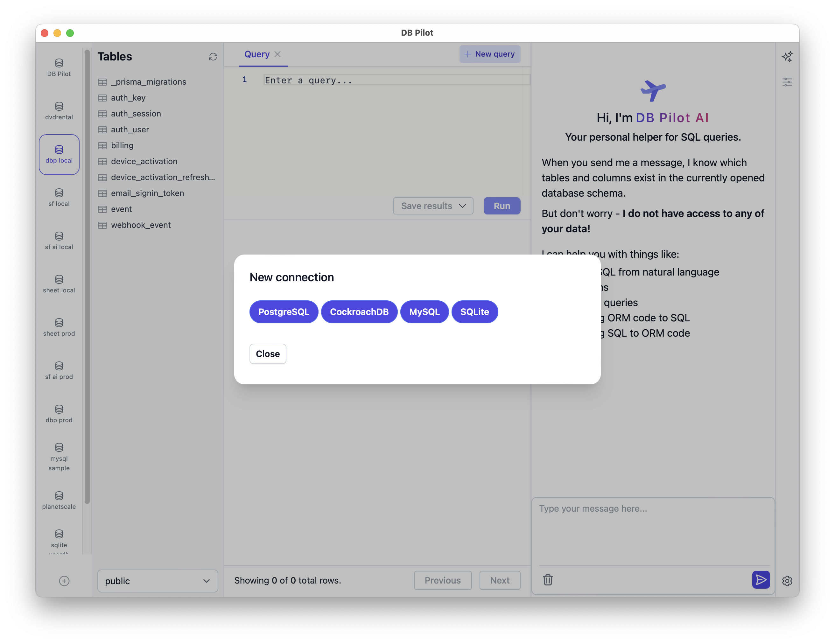Click the add connection plus icon
Viewport: 835px width, 644px height.
[x=64, y=581]
